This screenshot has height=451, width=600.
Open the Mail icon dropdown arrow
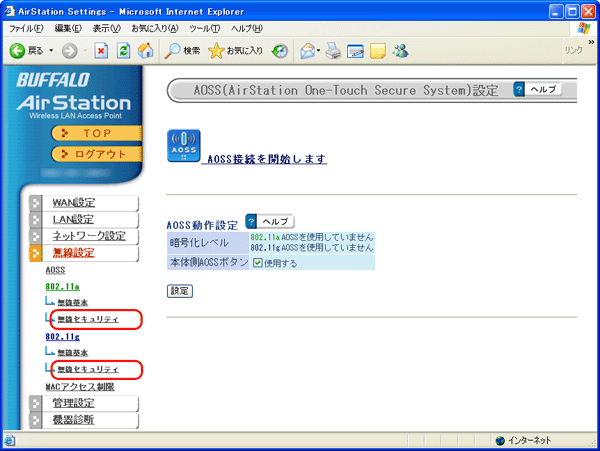point(318,51)
